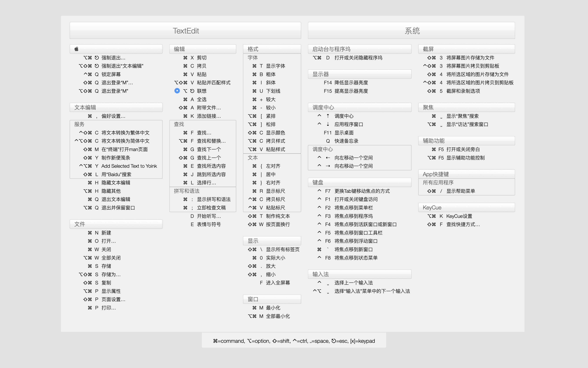
Task: Click 存储为… entry
Action: click(x=100, y=274)
